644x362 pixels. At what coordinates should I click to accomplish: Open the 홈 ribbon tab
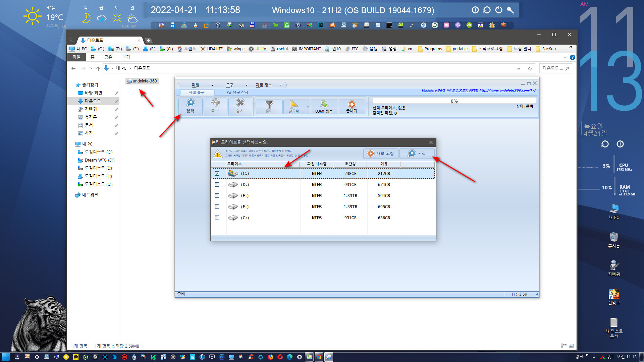(93, 57)
